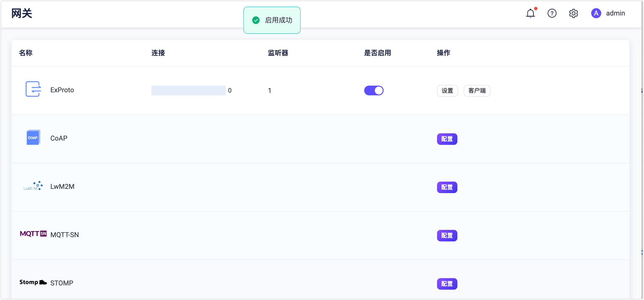
Task: Click 配置 for the MQTT-SN gateway
Action: pos(447,235)
